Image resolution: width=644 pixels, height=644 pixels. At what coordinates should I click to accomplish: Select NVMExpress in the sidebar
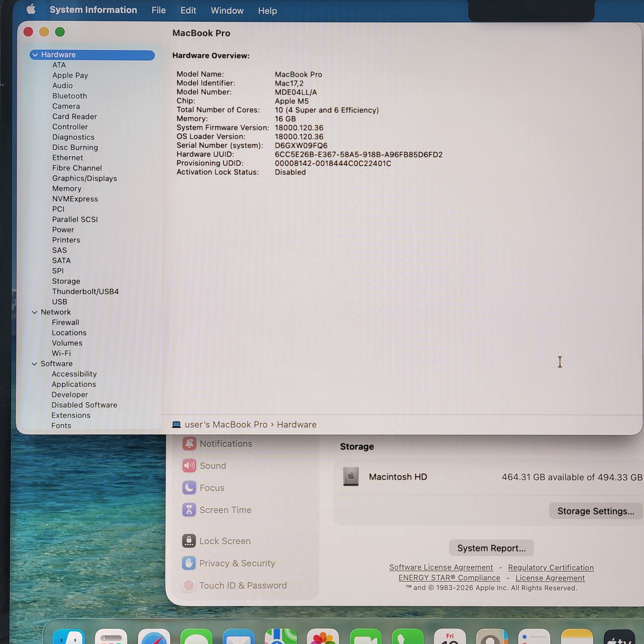tap(75, 199)
